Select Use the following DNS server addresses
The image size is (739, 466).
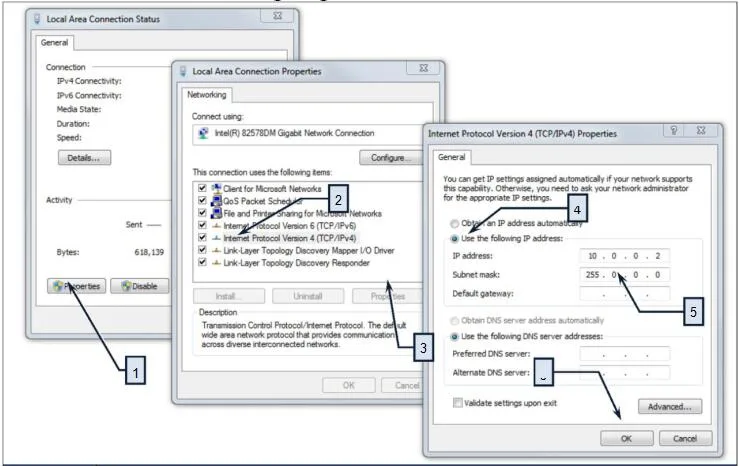(456, 335)
